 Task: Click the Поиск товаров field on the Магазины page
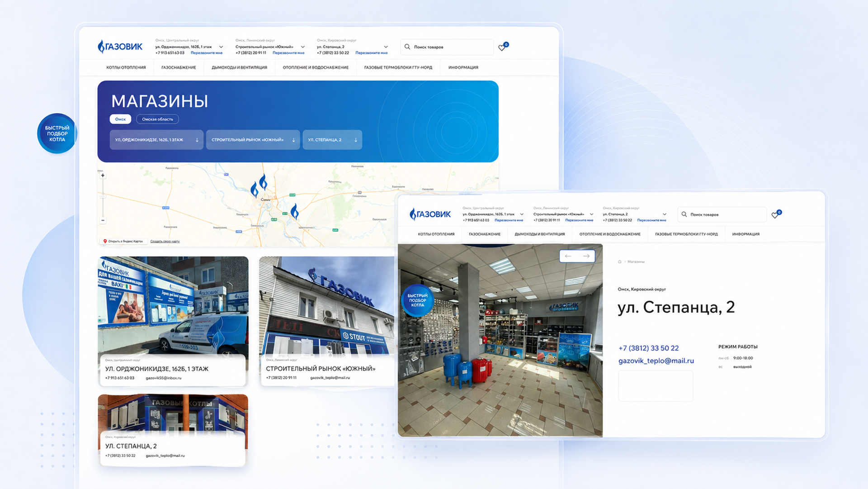point(447,47)
